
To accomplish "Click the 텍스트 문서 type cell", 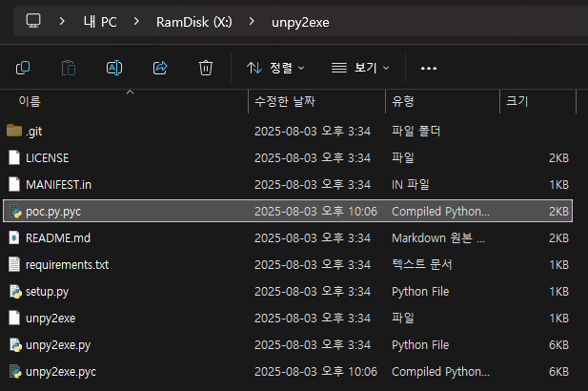I will pos(422,264).
